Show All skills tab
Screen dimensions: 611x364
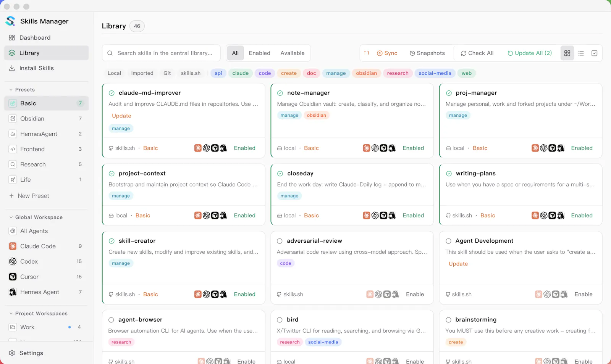click(x=235, y=53)
